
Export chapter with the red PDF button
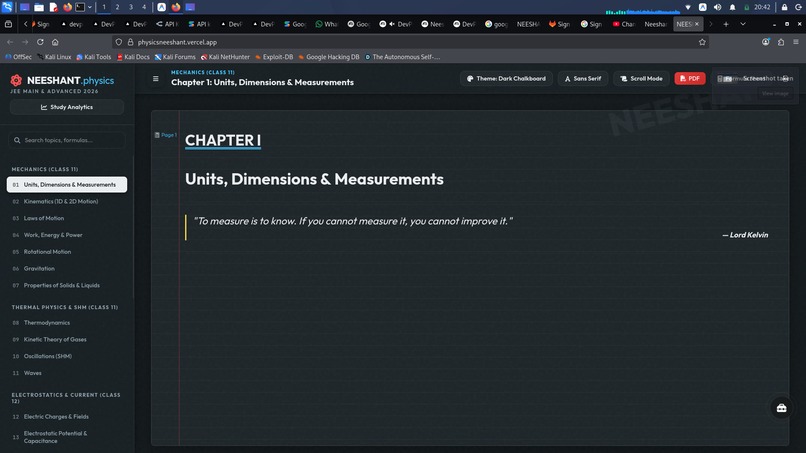pyautogui.click(x=690, y=79)
